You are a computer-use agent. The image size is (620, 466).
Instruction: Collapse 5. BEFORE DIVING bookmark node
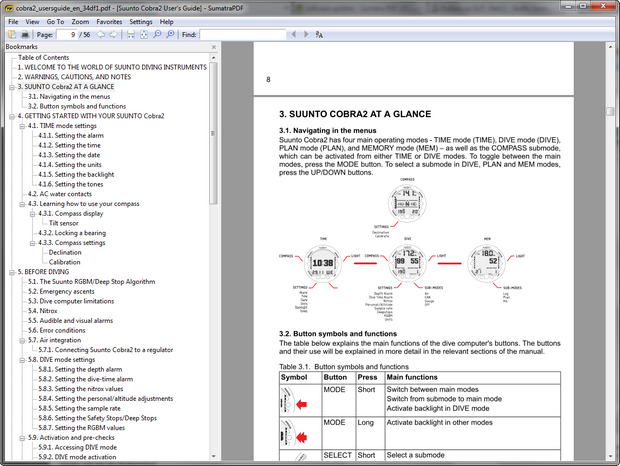[12, 272]
